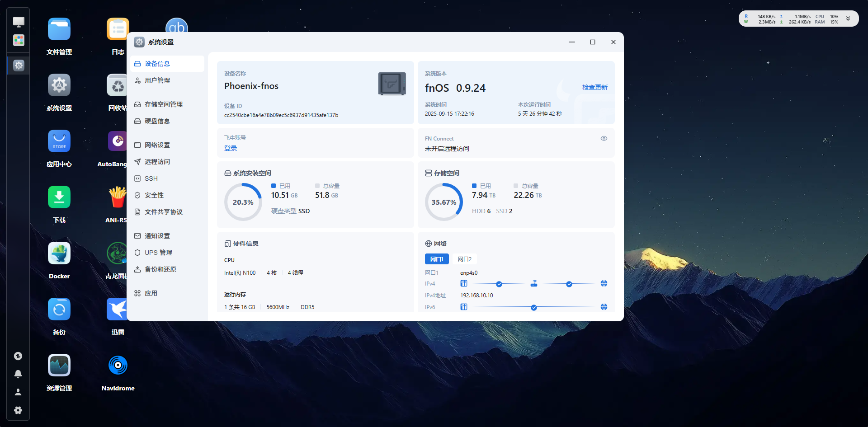Image resolution: width=868 pixels, height=427 pixels.
Task: Launch 系统设置 from the desktop
Action: point(59,85)
